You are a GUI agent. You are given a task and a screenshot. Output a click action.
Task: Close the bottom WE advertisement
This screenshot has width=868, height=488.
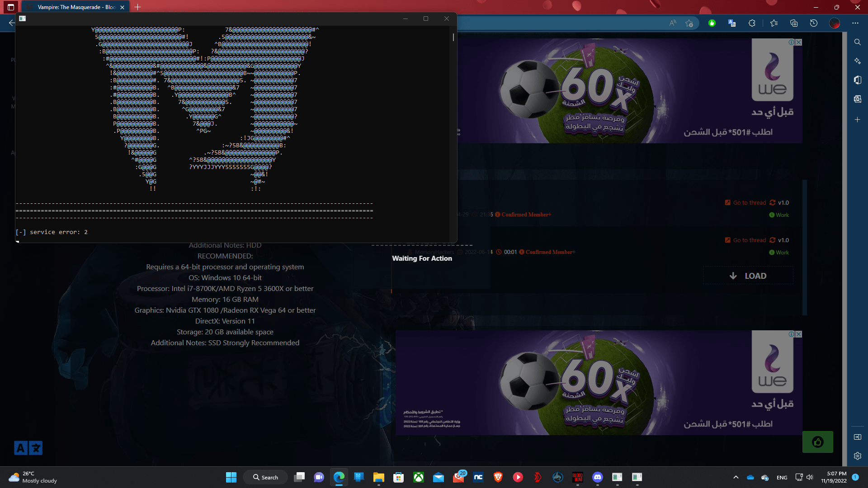799,334
